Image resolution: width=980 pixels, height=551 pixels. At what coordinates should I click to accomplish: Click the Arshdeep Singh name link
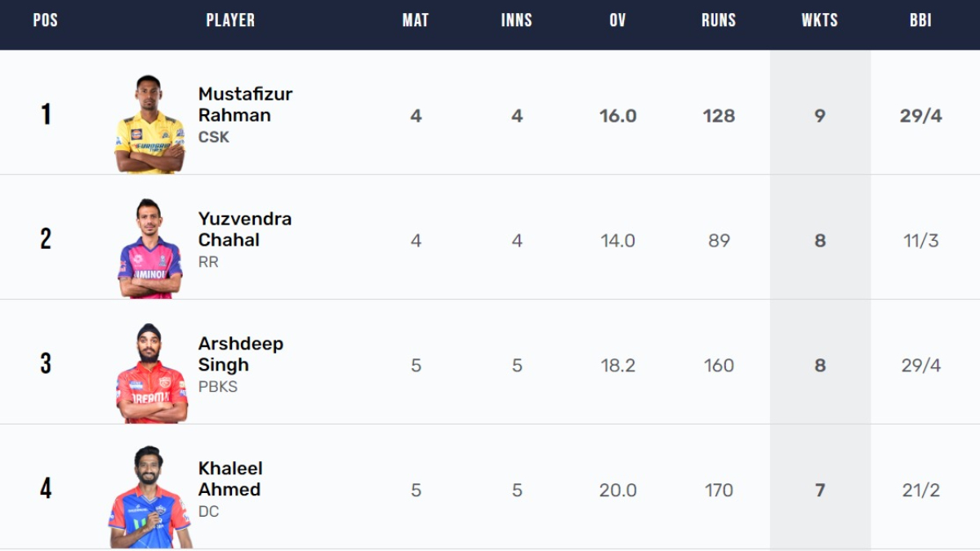[x=240, y=354]
